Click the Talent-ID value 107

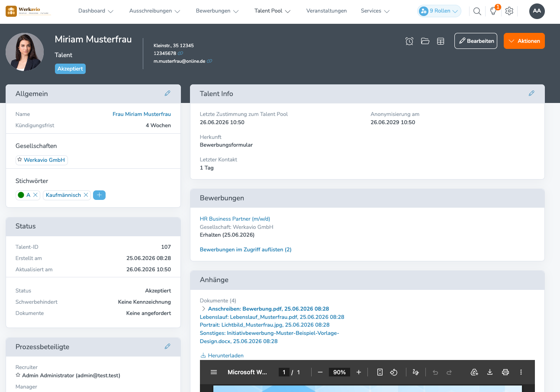pyautogui.click(x=166, y=247)
